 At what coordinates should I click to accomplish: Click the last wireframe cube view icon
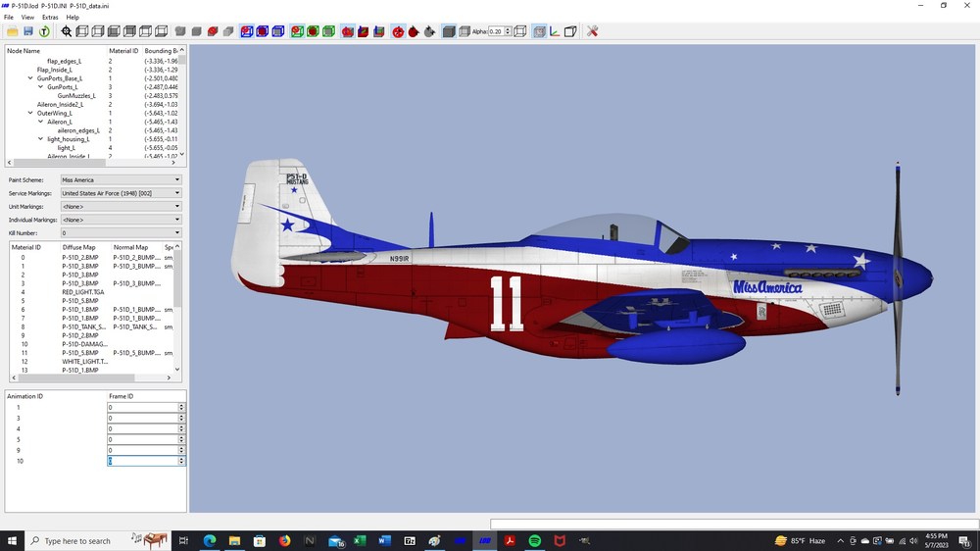pyautogui.click(x=162, y=31)
